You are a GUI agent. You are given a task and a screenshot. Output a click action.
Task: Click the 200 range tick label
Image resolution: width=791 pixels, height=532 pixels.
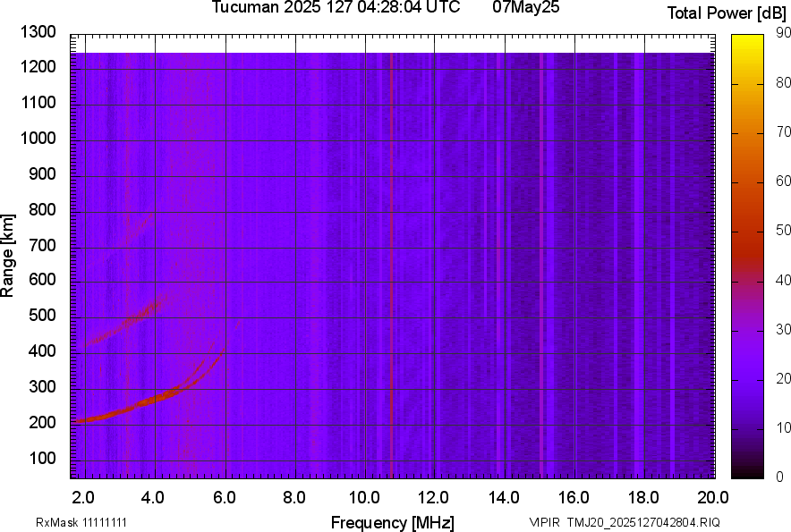click(42, 423)
